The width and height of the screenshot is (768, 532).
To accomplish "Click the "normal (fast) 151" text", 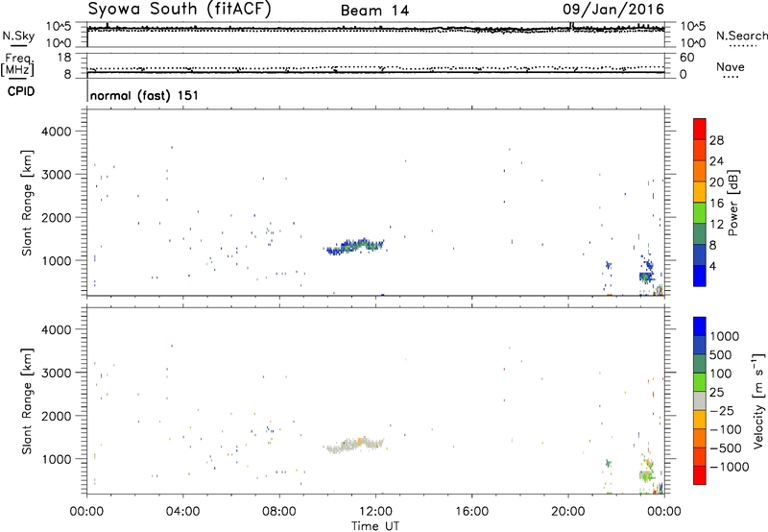I will point(145,95).
